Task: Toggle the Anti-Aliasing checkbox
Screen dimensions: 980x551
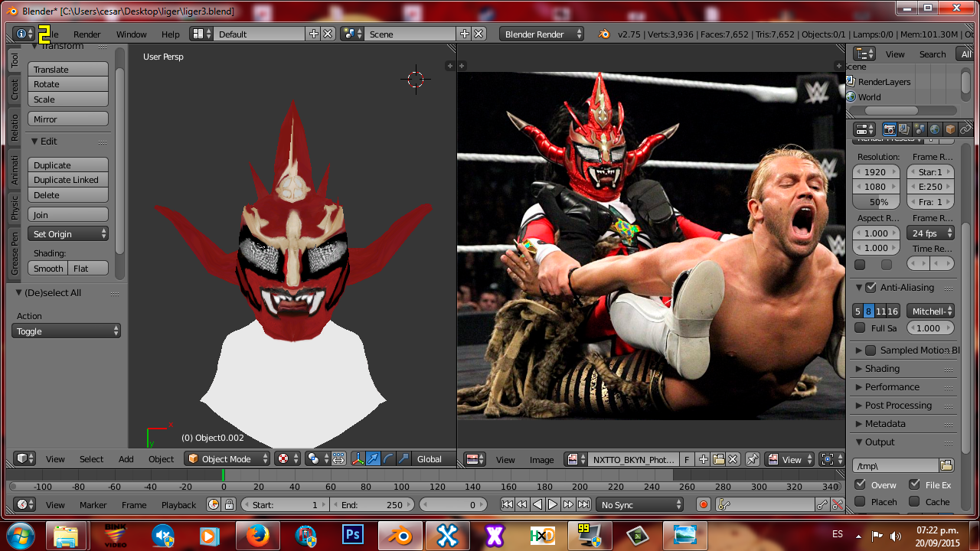Action: (x=871, y=288)
